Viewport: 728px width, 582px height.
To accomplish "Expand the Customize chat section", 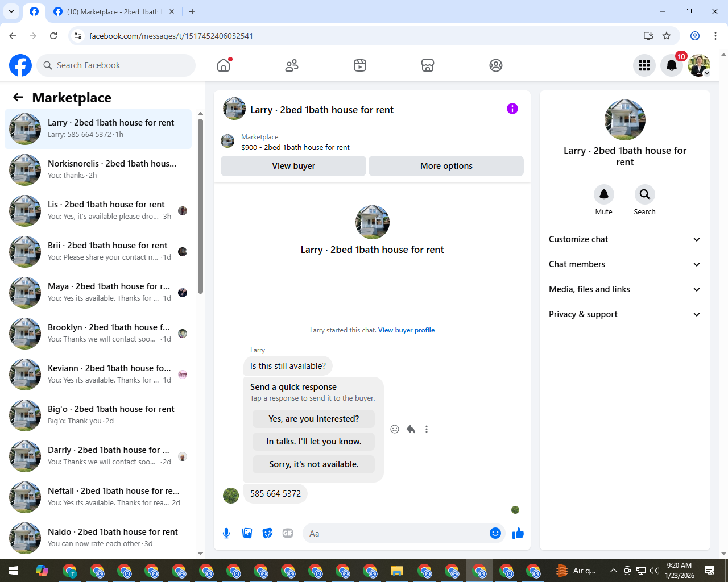I will [624, 239].
